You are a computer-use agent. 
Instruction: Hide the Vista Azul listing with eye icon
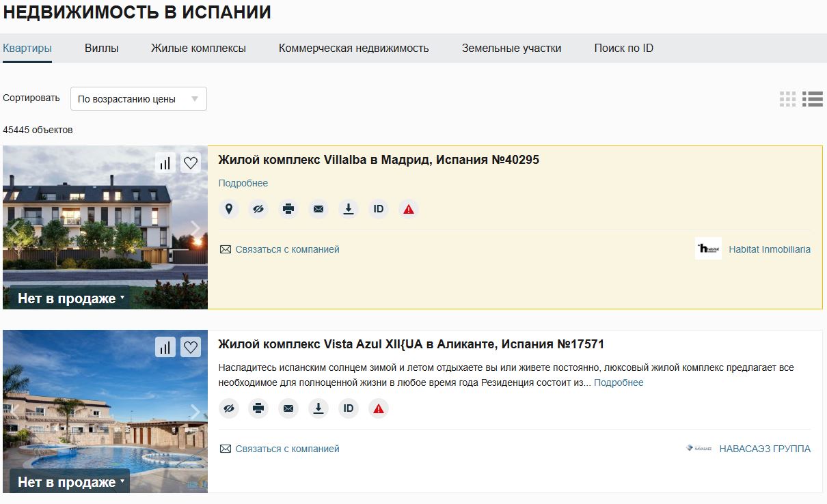pos(228,408)
